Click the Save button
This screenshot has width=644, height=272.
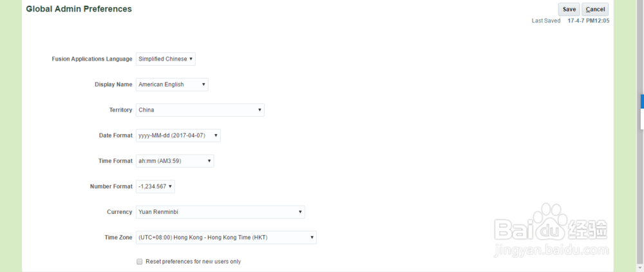pyautogui.click(x=569, y=10)
